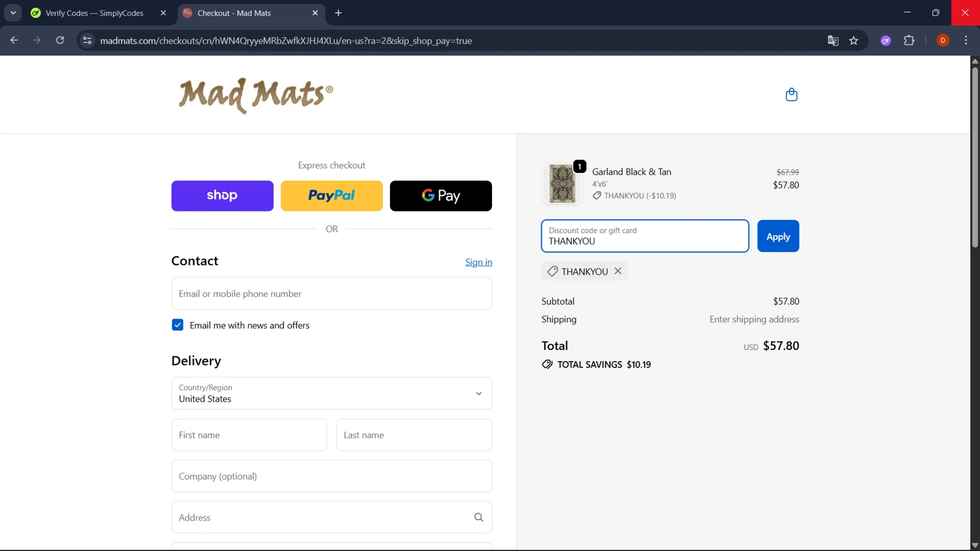Image resolution: width=980 pixels, height=551 pixels.
Task: Click the Garland Black & Tan thumbnail
Action: (562, 183)
